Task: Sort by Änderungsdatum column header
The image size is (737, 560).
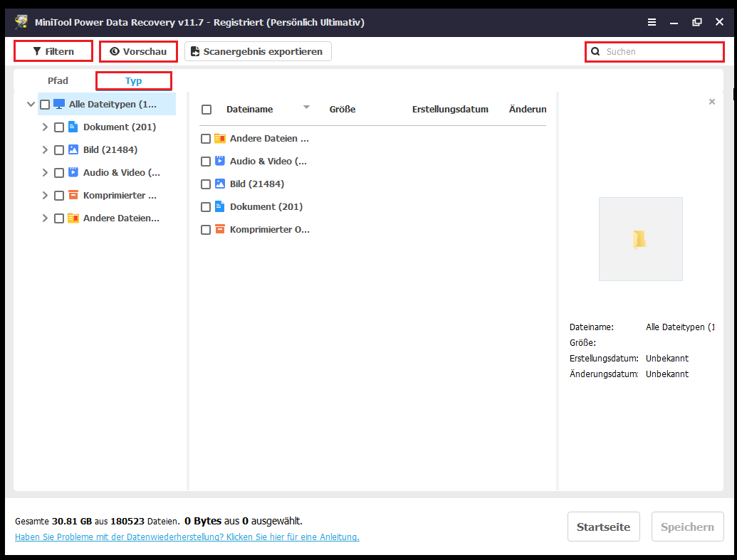Action: click(x=528, y=109)
